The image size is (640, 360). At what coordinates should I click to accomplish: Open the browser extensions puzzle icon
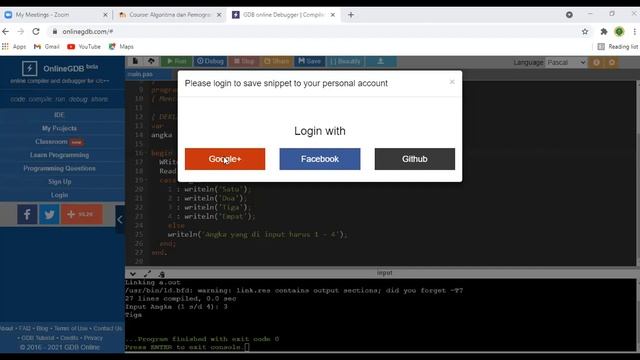pyautogui.click(x=604, y=31)
